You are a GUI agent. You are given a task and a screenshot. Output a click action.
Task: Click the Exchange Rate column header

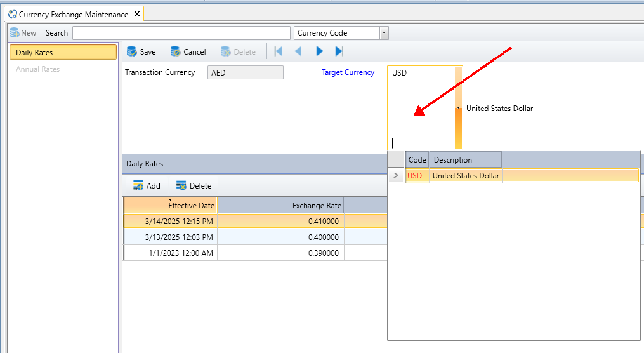tap(281, 205)
